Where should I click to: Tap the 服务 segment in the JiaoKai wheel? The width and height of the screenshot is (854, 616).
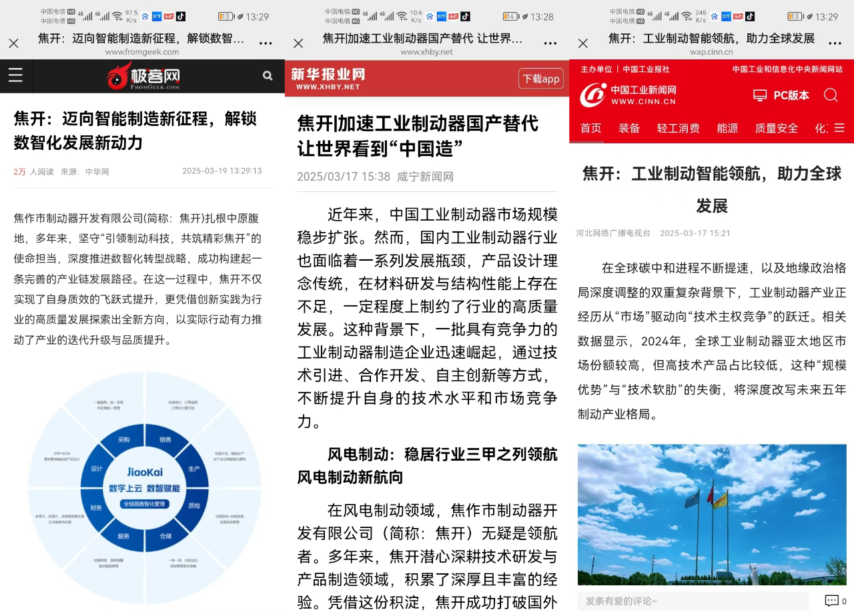tap(123, 536)
